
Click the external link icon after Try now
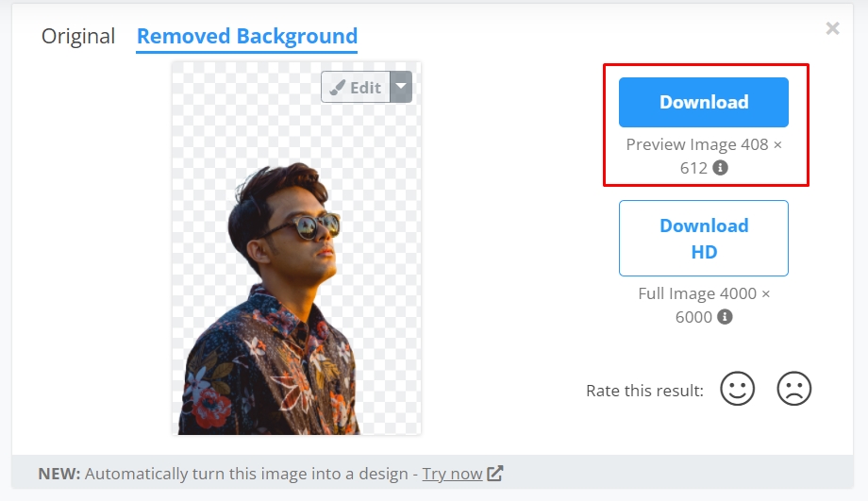(x=495, y=474)
